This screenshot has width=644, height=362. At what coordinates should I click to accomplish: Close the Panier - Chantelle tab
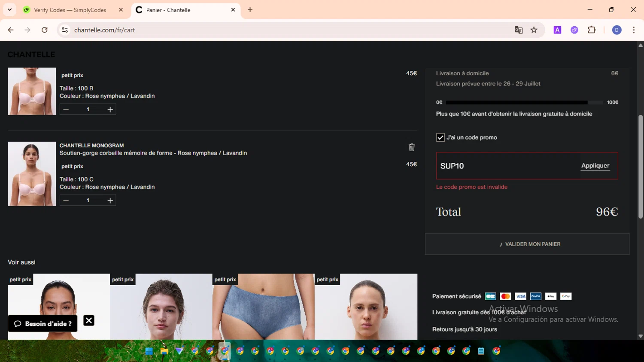(x=233, y=10)
